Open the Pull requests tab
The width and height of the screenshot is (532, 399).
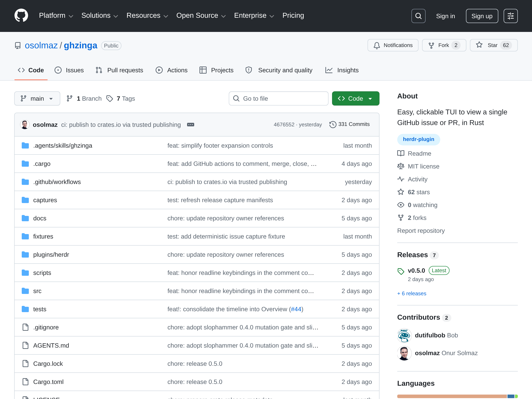(119, 70)
